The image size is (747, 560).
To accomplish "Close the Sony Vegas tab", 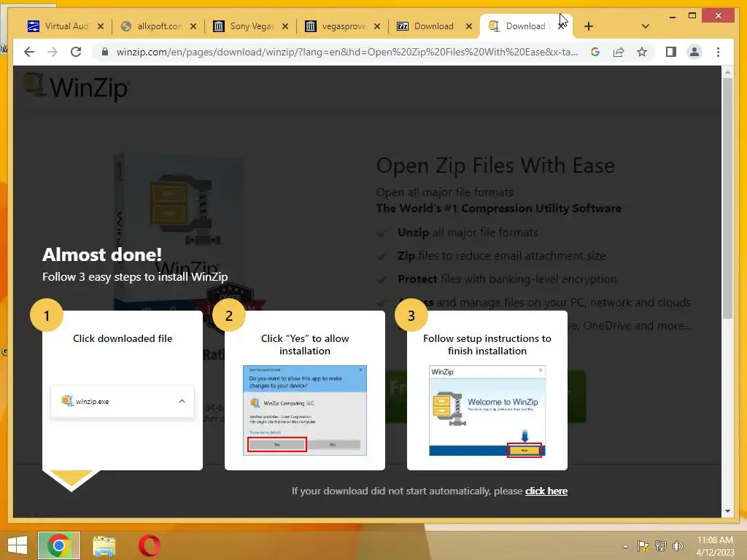I will click(x=285, y=26).
